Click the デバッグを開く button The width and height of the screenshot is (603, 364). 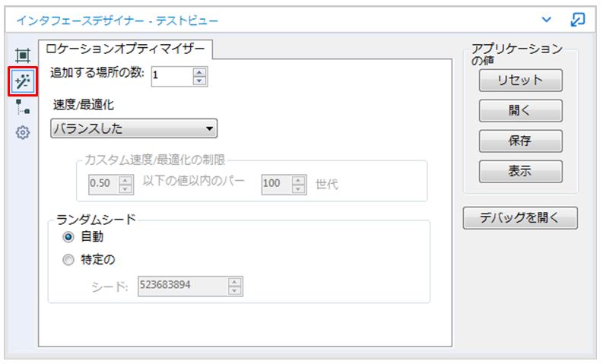(x=520, y=218)
